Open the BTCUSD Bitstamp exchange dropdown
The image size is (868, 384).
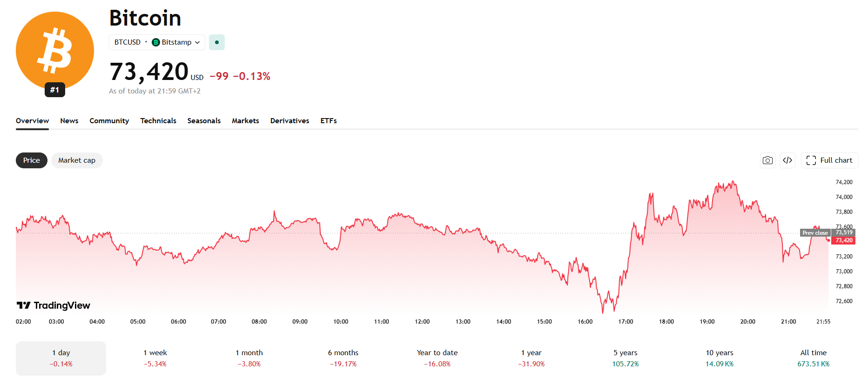[157, 42]
